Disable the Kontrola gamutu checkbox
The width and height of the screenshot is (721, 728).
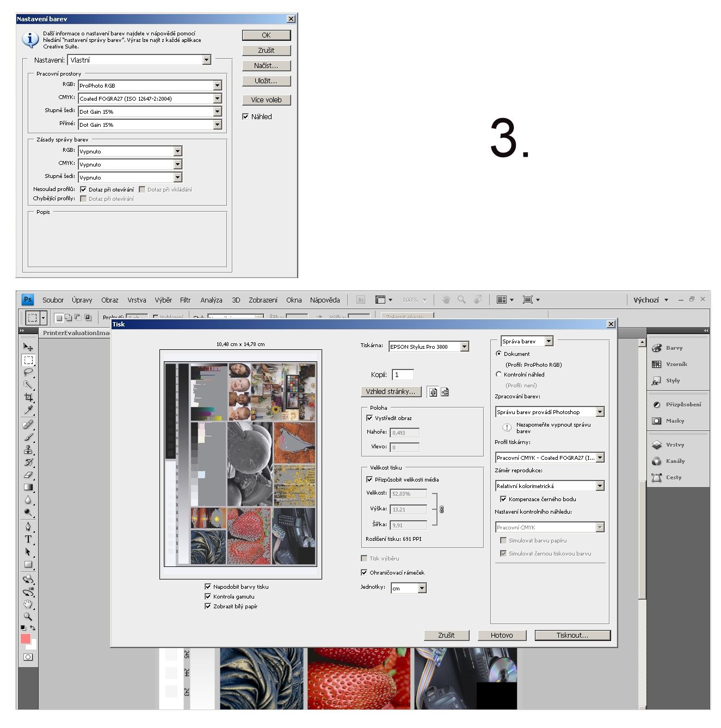coord(208,596)
